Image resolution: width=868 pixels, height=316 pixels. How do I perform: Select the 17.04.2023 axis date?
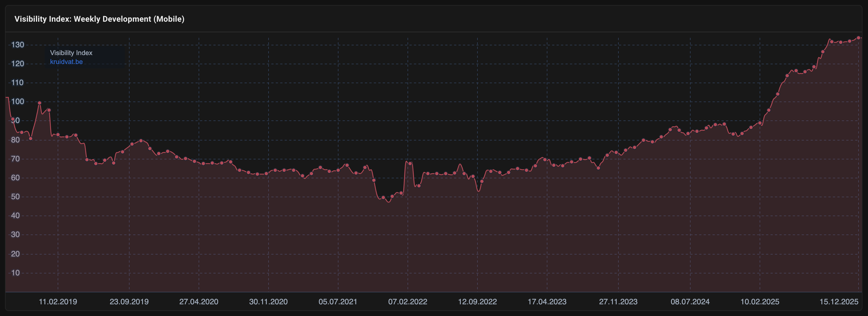click(547, 302)
